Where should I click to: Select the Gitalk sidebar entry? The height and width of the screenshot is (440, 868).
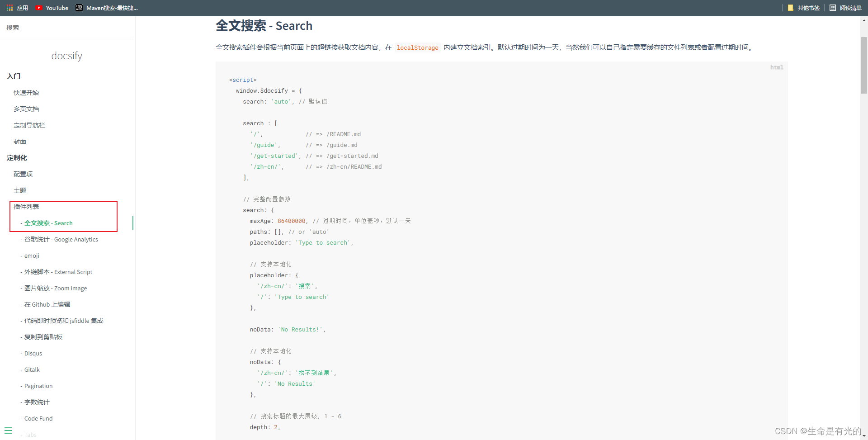pyautogui.click(x=32, y=369)
